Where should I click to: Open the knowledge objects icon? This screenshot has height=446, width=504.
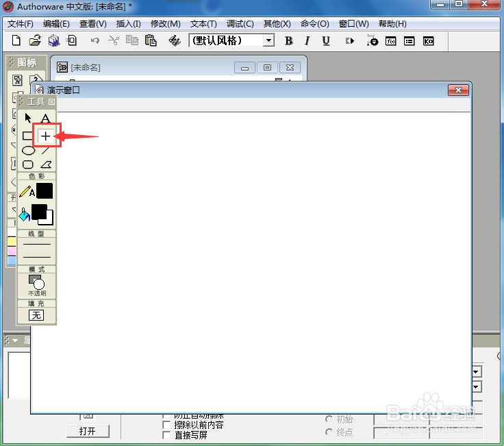coord(428,41)
